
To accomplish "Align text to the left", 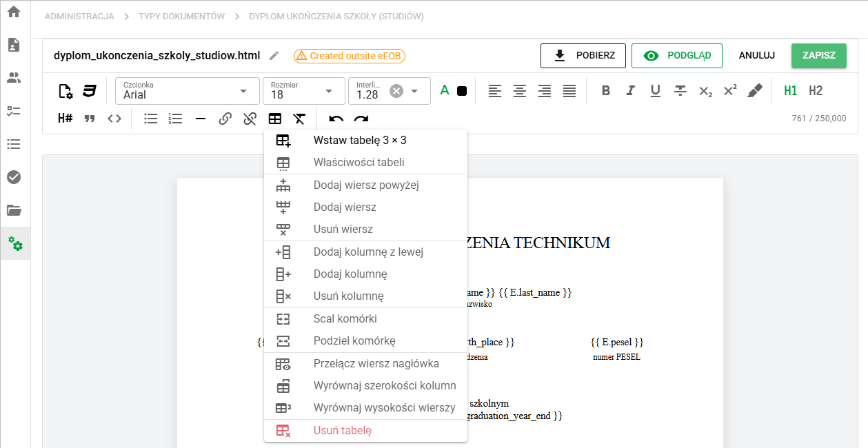I will coord(495,91).
